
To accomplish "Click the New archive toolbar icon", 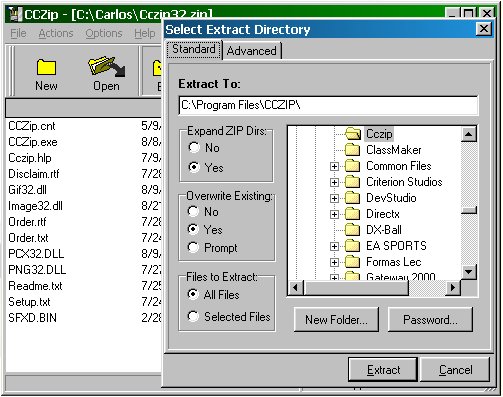I will [x=46, y=67].
